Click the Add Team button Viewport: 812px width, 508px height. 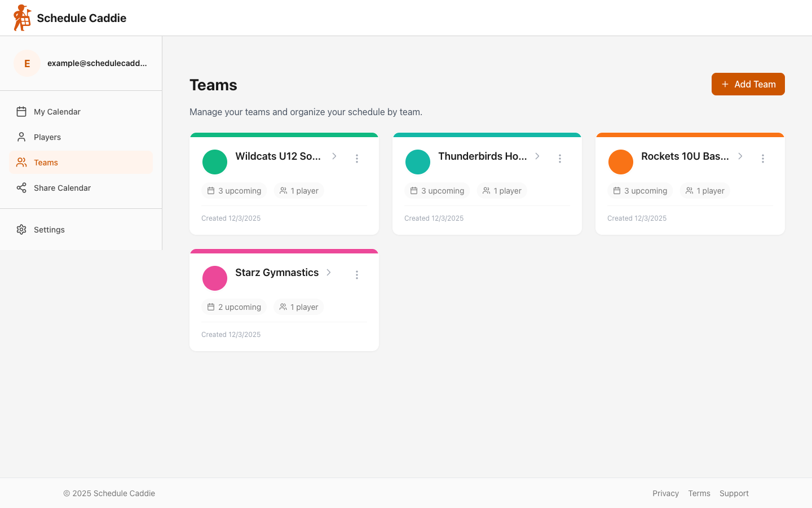point(748,84)
